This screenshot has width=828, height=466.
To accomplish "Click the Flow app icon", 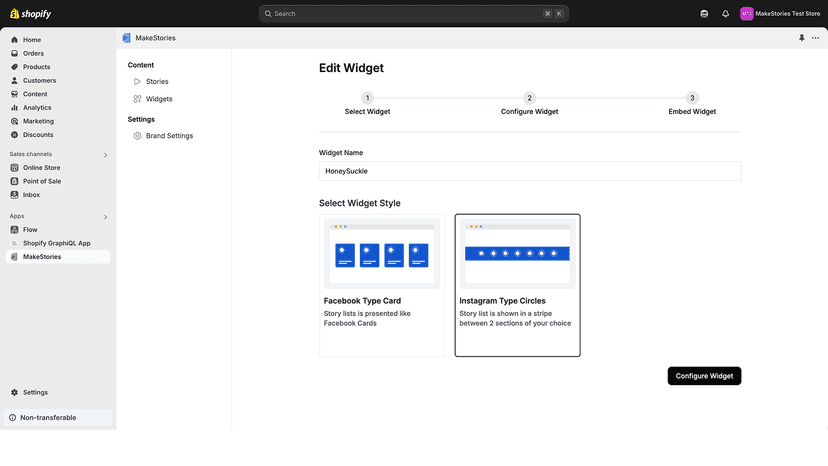I will click(14, 230).
